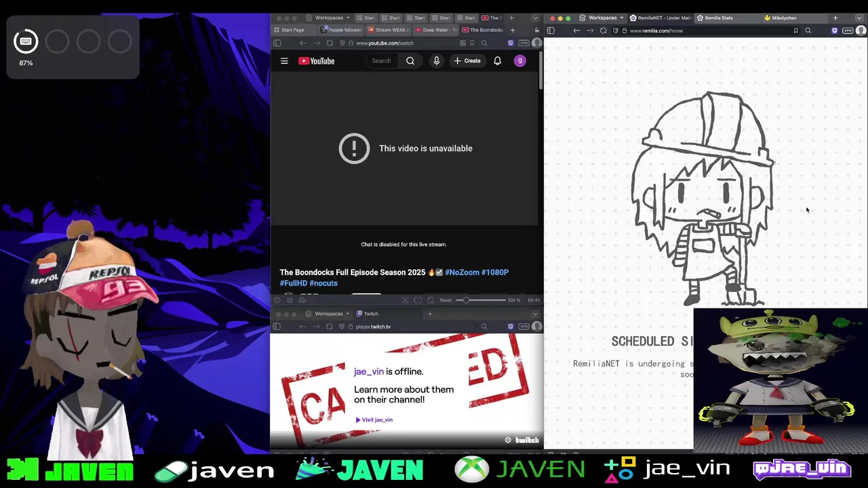Open the YouTube hamburger guide menu
868x488 pixels.
[284, 61]
